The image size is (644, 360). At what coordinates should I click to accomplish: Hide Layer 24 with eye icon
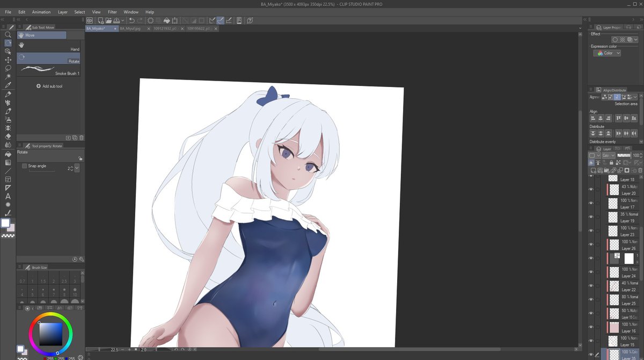click(x=591, y=272)
